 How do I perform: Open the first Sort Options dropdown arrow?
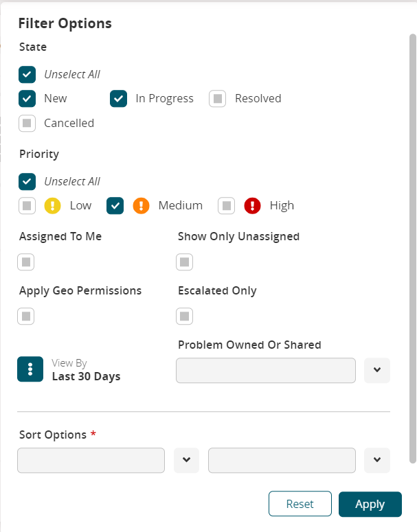coord(186,460)
